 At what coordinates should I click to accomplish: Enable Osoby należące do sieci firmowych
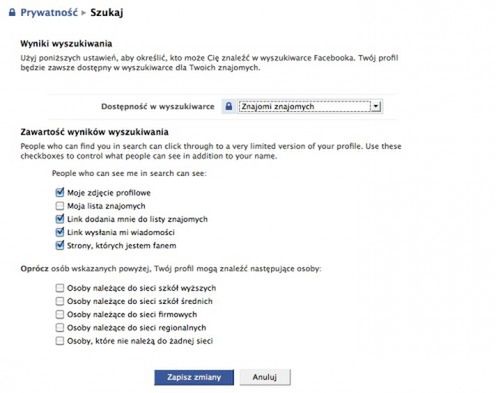[x=60, y=314]
